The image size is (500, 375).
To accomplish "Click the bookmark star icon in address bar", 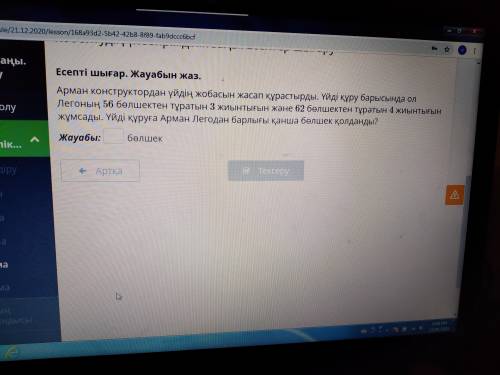I will (447, 50).
